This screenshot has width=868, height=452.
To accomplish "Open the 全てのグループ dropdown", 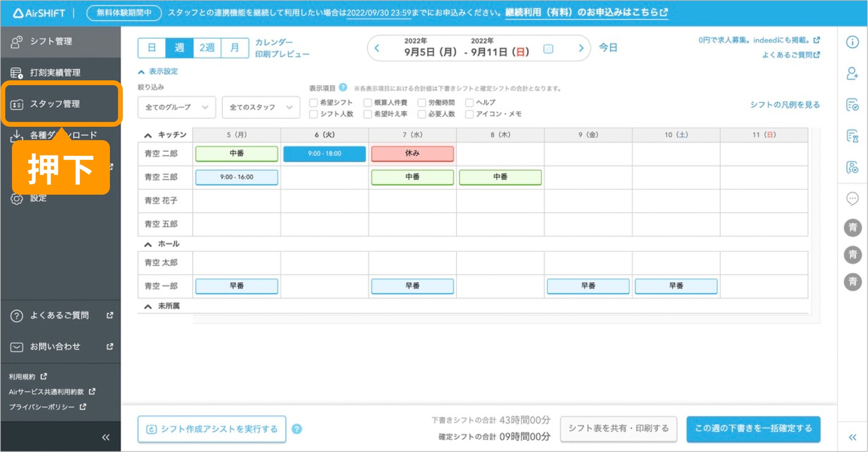I will (176, 107).
